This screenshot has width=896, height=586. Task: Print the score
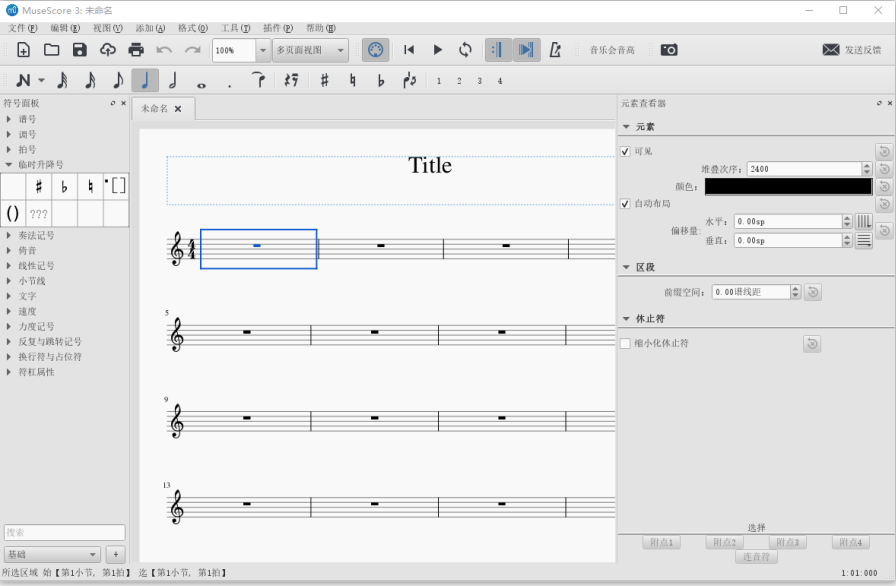point(136,50)
